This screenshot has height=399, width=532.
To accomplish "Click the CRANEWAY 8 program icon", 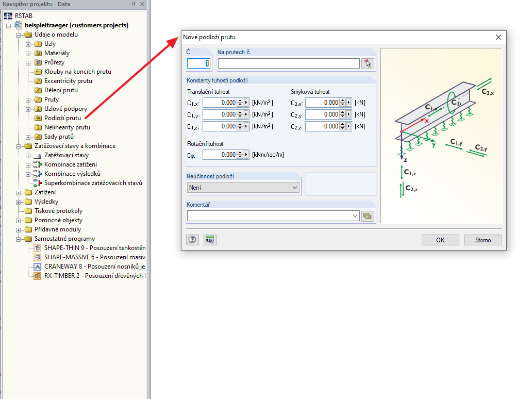I will [38, 267].
